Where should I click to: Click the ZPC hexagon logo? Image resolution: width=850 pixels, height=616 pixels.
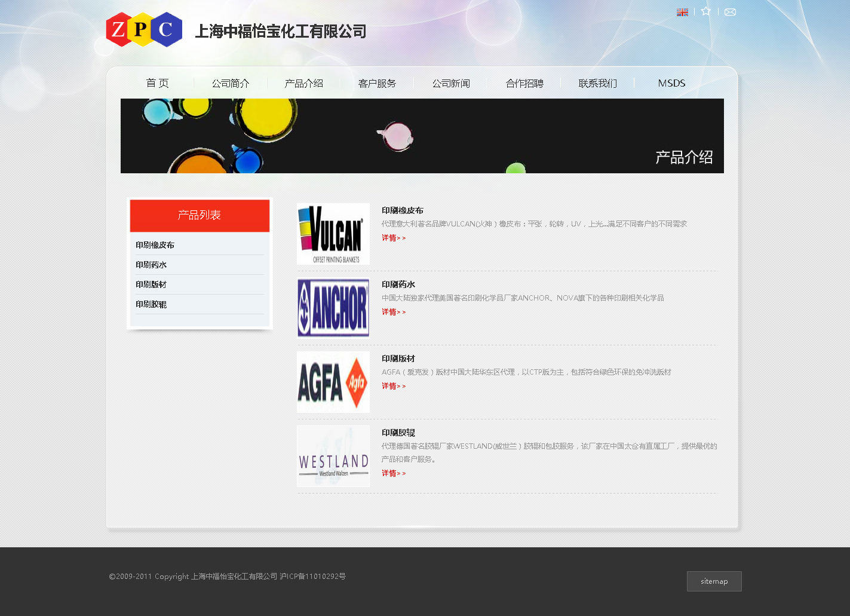[x=144, y=29]
